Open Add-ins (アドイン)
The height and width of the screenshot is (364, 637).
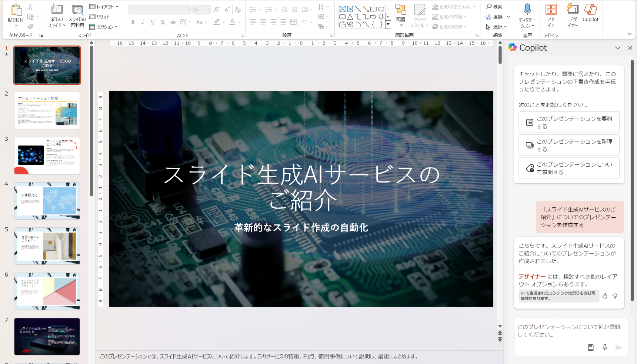pos(551,16)
